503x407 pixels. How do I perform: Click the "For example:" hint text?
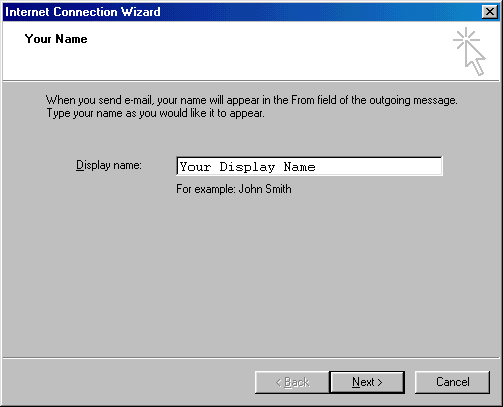206,189
